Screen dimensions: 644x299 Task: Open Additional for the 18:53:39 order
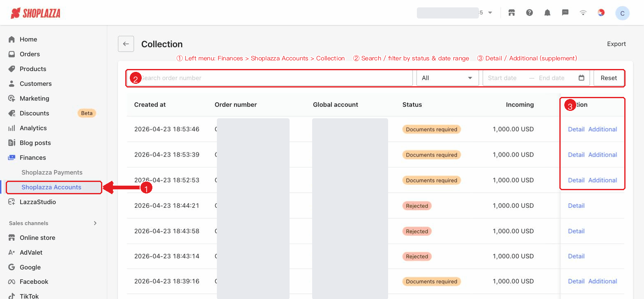click(603, 155)
